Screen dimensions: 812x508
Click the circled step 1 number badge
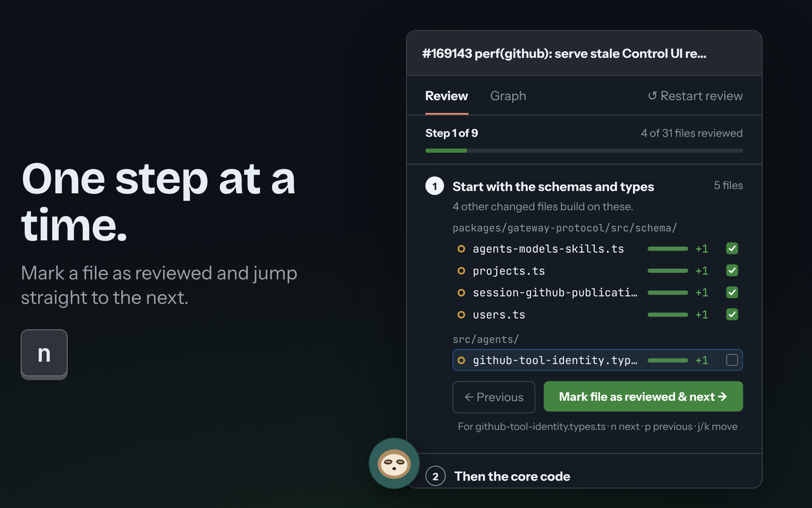tap(435, 187)
